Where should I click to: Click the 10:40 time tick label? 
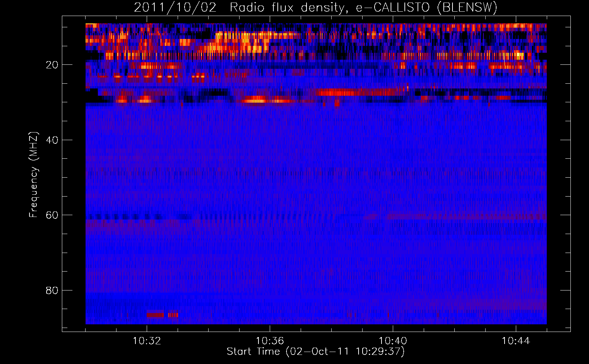(x=393, y=341)
